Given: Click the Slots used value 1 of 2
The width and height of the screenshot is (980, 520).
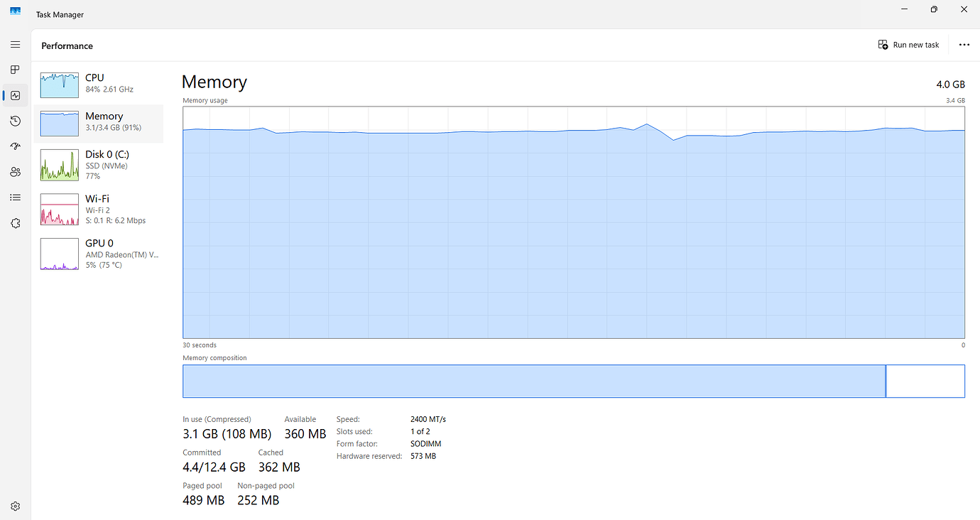Looking at the screenshot, I should [420, 431].
